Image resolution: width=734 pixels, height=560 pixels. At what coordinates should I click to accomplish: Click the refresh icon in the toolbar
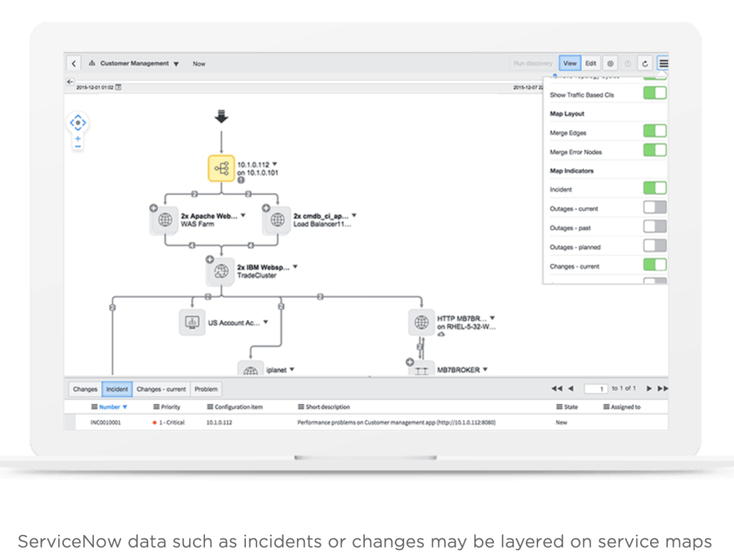pyautogui.click(x=644, y=63)
